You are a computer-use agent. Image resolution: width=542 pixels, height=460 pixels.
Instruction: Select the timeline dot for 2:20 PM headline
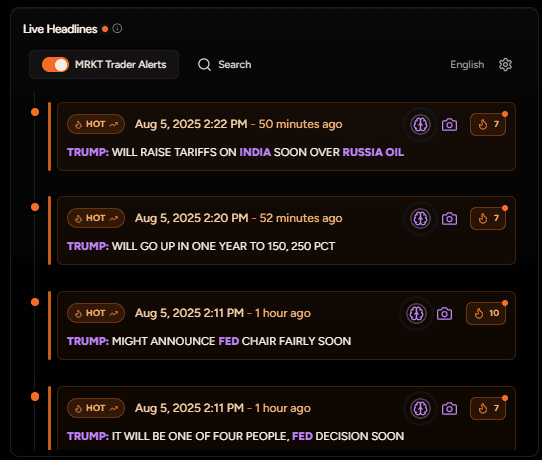(35, 207)
